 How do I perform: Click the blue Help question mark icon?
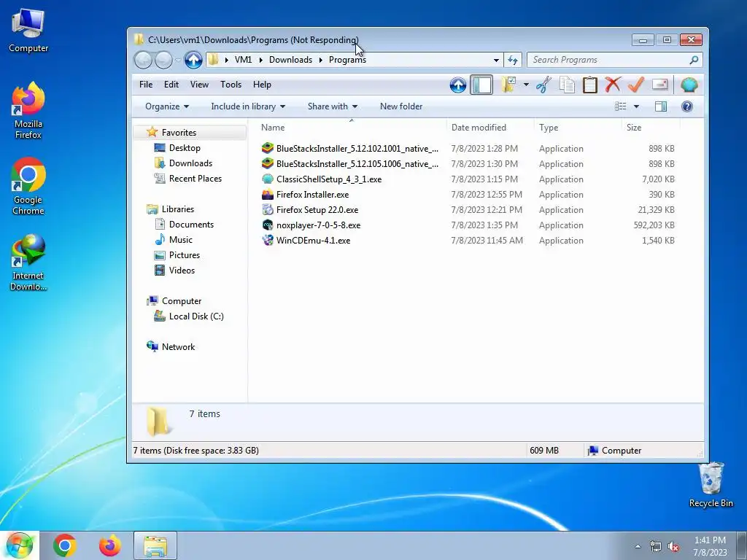click(687, 106)
